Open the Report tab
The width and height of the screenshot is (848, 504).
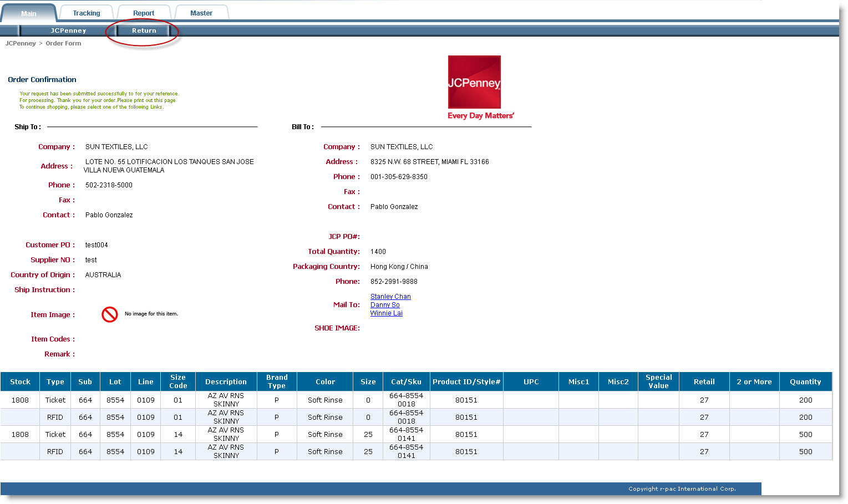tap(144, 13)
